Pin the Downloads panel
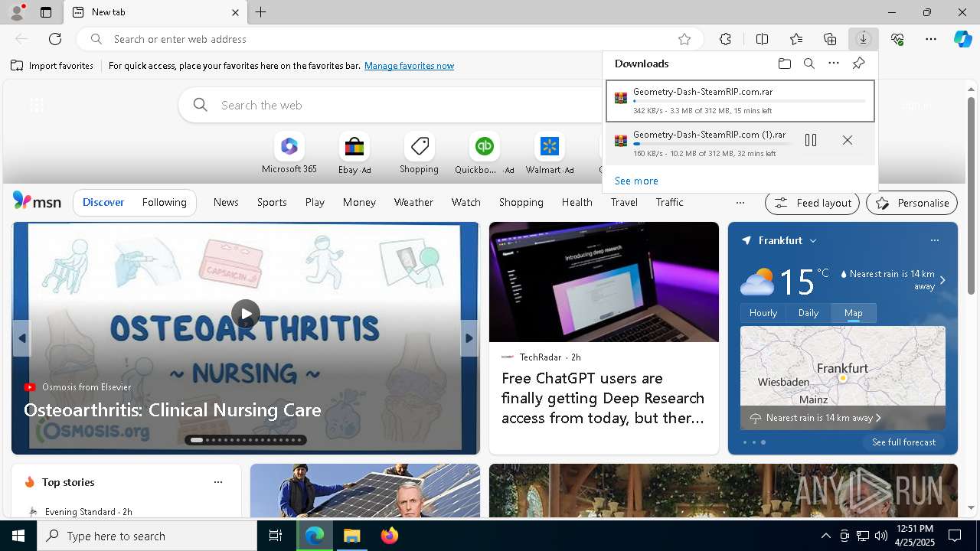Viewport: 980px width, 551px height. pyautogui.click(x=858, y=64)
